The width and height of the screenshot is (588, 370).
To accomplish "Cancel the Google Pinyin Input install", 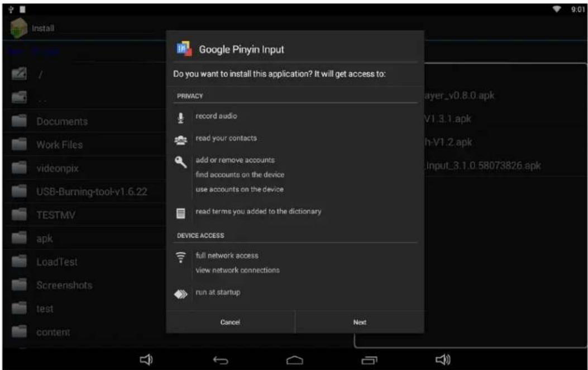I will (230, 322).
